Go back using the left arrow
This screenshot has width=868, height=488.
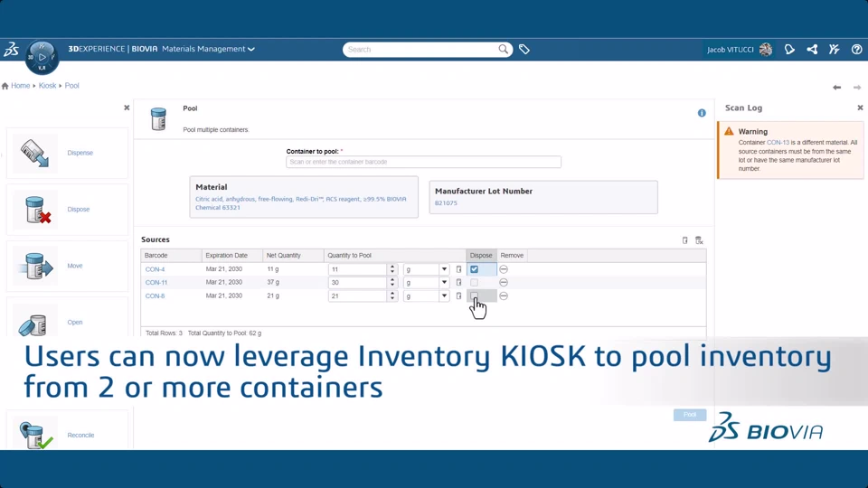[x=837, y=88]
